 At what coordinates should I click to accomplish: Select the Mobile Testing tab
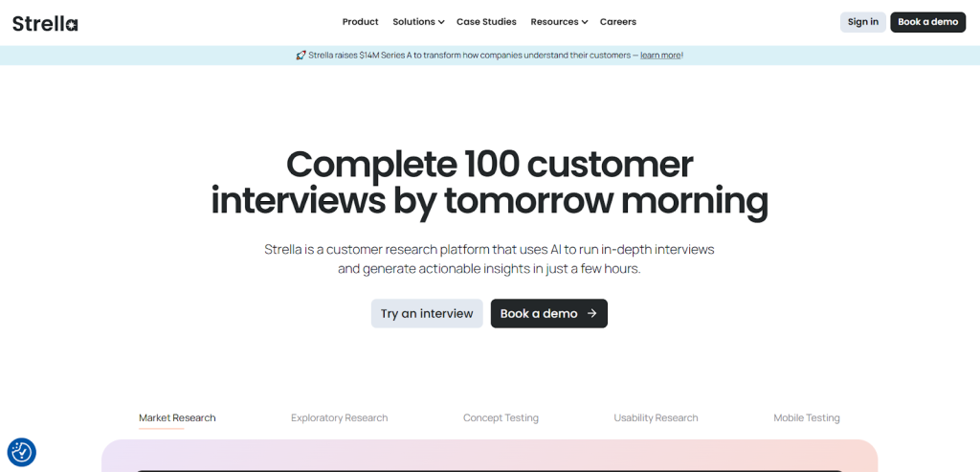click(806, 417)
